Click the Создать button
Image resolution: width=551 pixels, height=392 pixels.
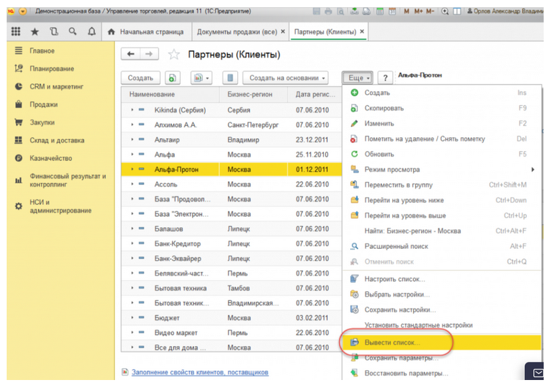click(141, 78)
